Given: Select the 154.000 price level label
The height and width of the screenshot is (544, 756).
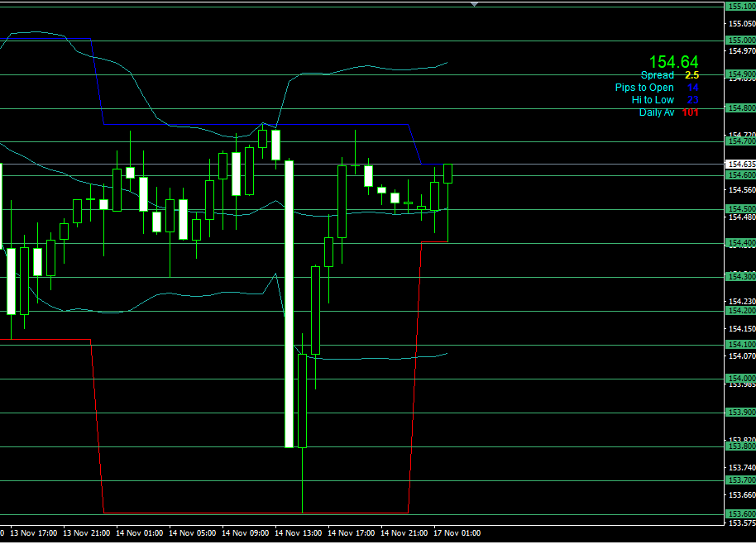Looking at the screenshot, I should 739,379.
